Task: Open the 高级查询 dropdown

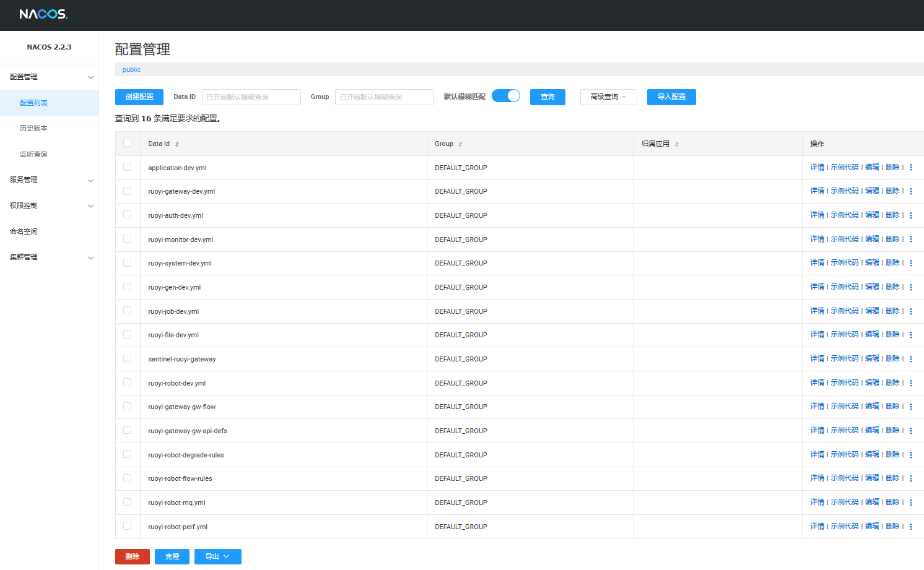Action: (x=608, y=97)
